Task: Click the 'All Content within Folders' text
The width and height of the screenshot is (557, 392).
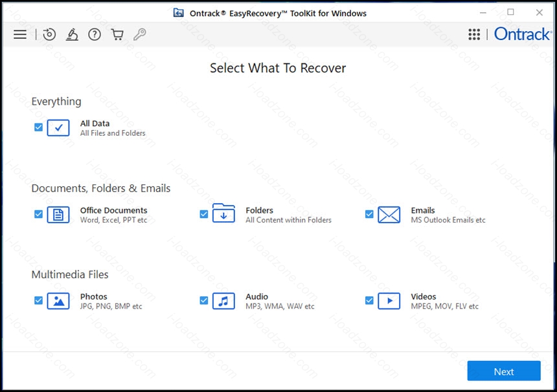Action: [x=288, y=220]
